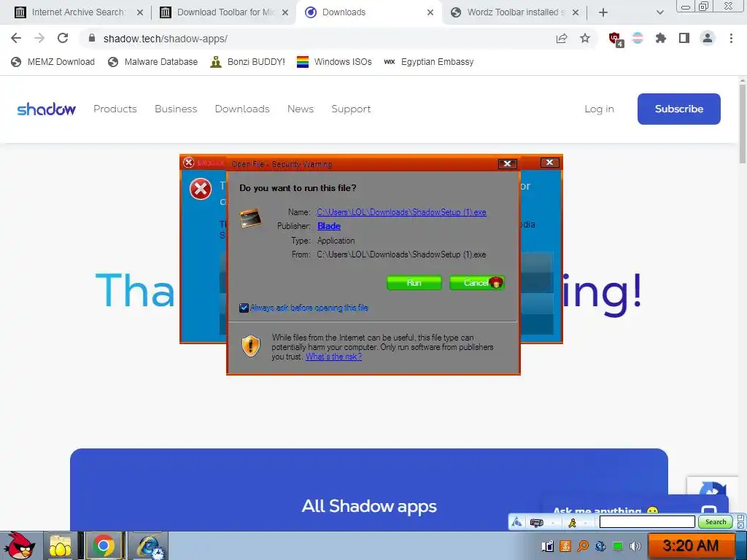
Task: Open the Windows ISOs bookmark
Action: [x=334, y=62]
